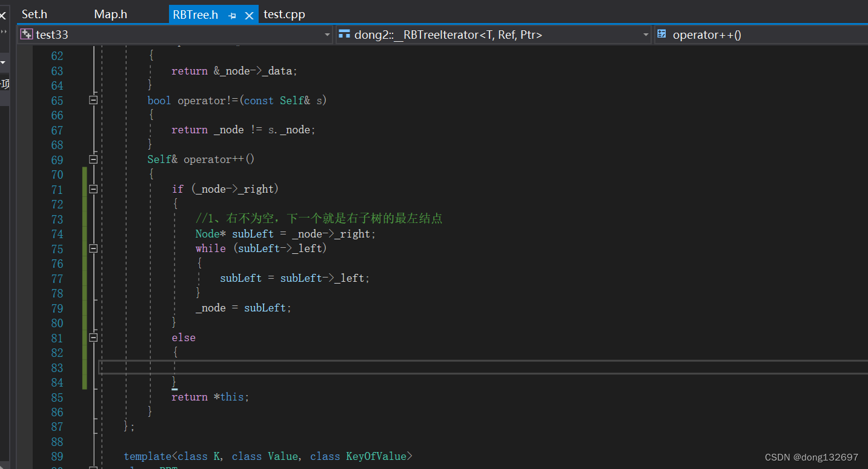Viewport: 868px width, 469px height.
Task: Open the test33 project scope dropdown
Action: pyautogui.click(x=327, y=35)
